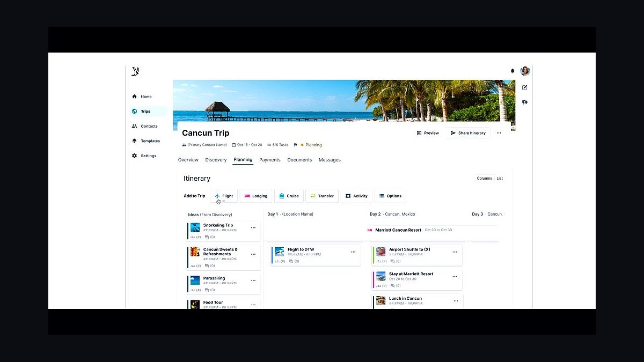This screenshot has width=644, height=362.
Task: Switch to the Documents tab
Action: point(299,160)
